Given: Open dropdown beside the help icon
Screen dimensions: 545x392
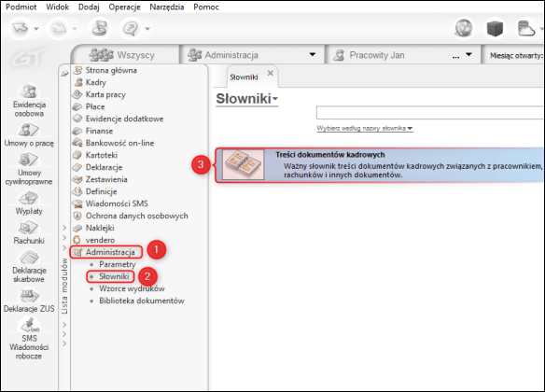Looking at the screenshot, I should point(147,29).
